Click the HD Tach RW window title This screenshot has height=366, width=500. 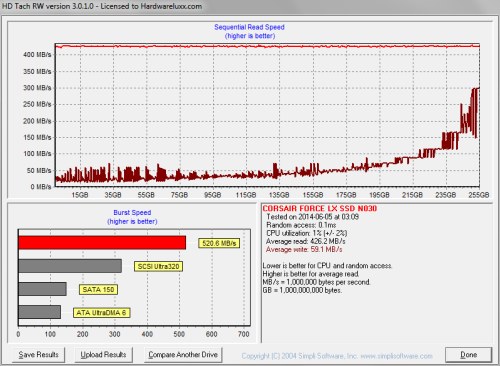[x=102, y=6]
